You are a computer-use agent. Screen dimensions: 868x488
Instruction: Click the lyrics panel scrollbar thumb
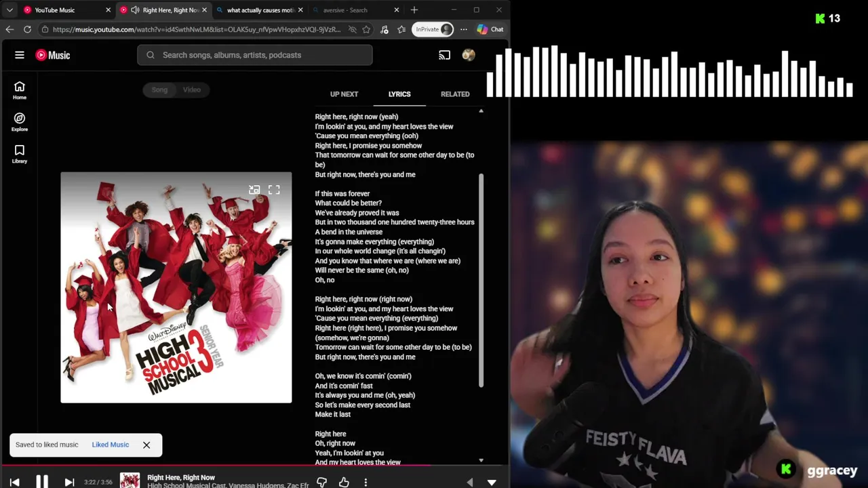[481, 280]
